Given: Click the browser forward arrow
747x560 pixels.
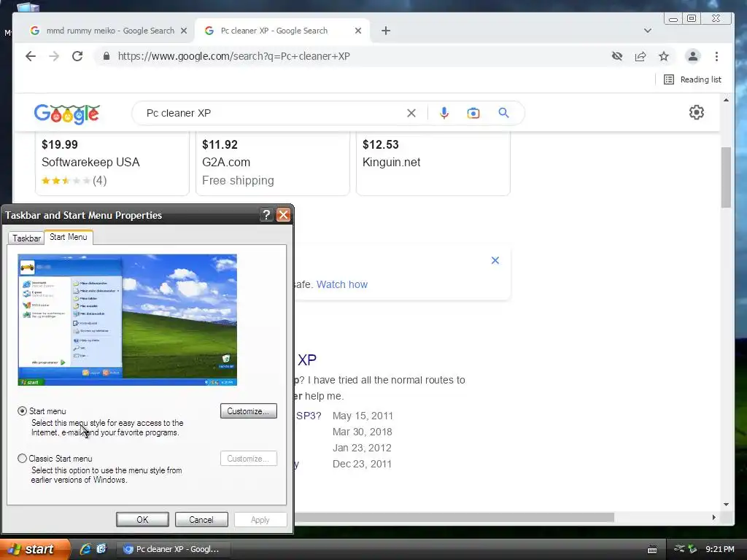Looking at the screenshot, I should [x=54, y=56].
